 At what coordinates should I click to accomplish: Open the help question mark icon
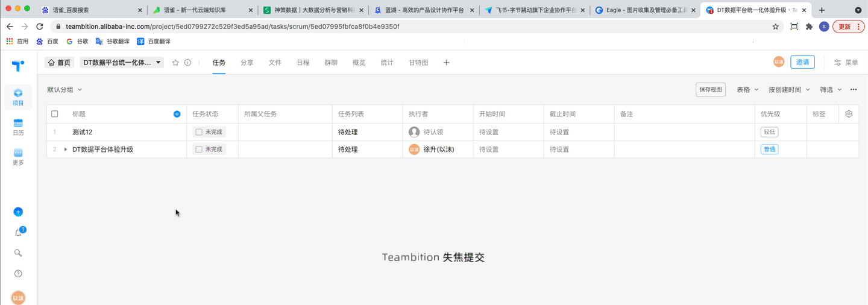click(x=18, y=274)
